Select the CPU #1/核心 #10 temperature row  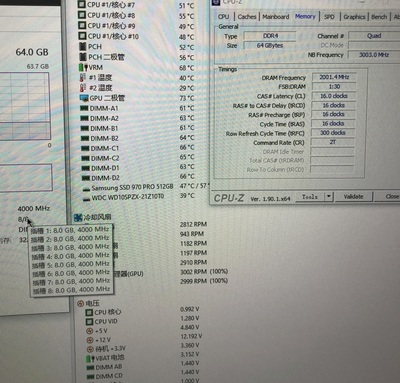click(136, 36)
